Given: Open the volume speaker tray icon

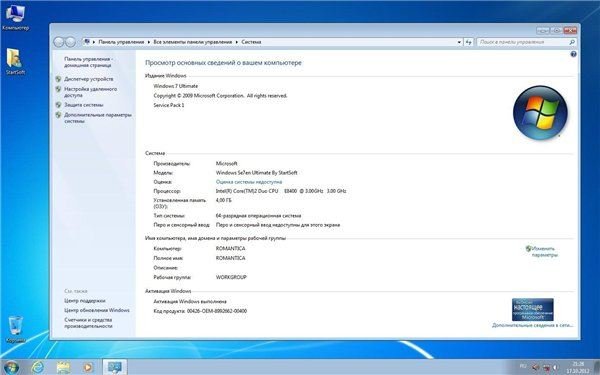Looking at the screenshot, I should 556,368.
